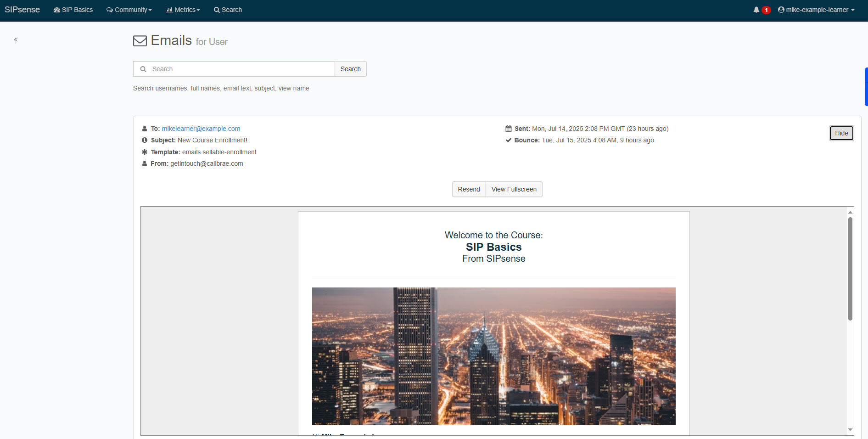The width and height of the screenshot is (868, 439).
Task: Click View Fullscreen button
Action: (x=514, y=189)
